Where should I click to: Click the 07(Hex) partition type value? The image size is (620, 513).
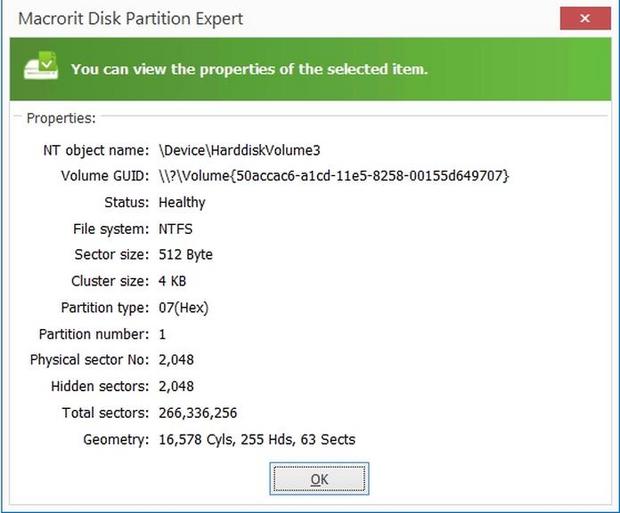click(184, 307)
